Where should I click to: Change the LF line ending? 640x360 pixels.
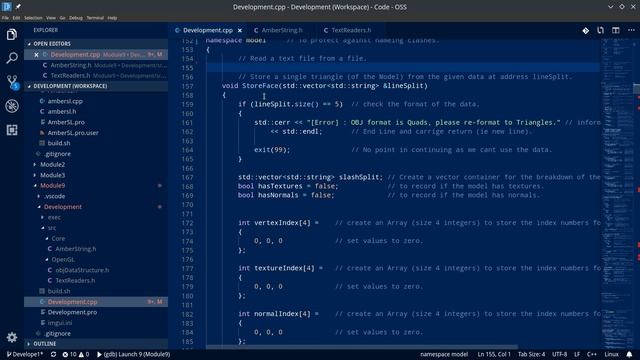[577, 354]
